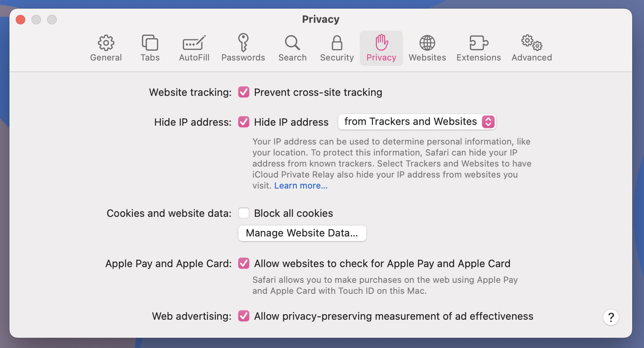The width and height of the screenshot is (644, 348).
Task: Uncheck privacy-preserving ad measurement
Action: tap(244, 316)
